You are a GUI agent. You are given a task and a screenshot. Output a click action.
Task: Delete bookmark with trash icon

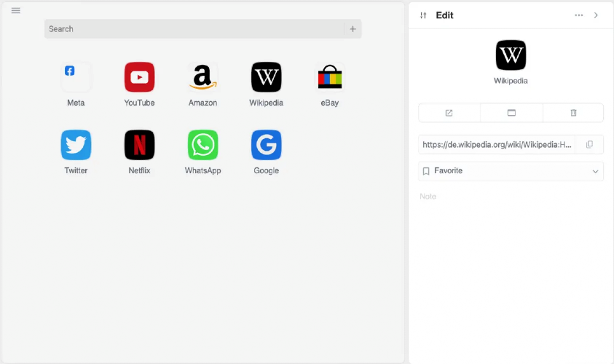(x=573, y=113)
